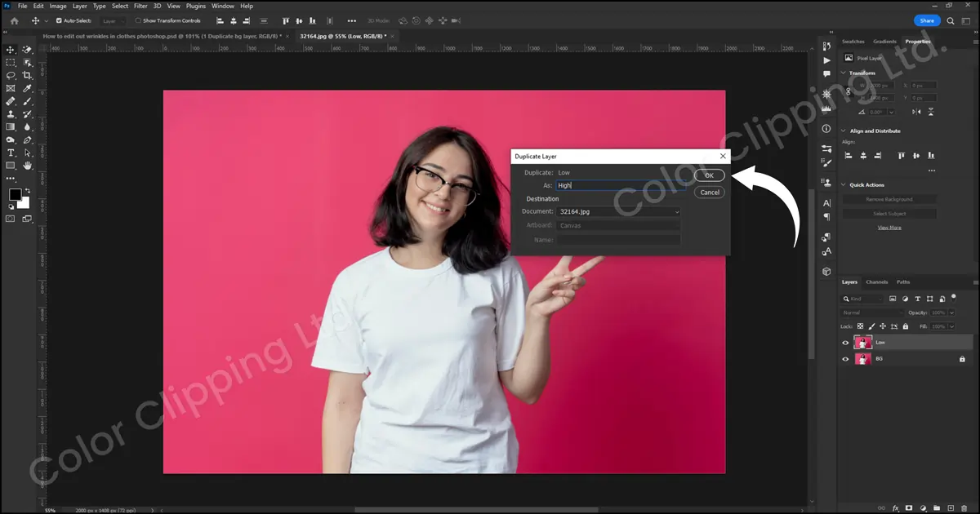The image size is (980, 514).
Task: Switch to wrinkles in clothes photoshop.psd tab
Action: tap(167, 37)
